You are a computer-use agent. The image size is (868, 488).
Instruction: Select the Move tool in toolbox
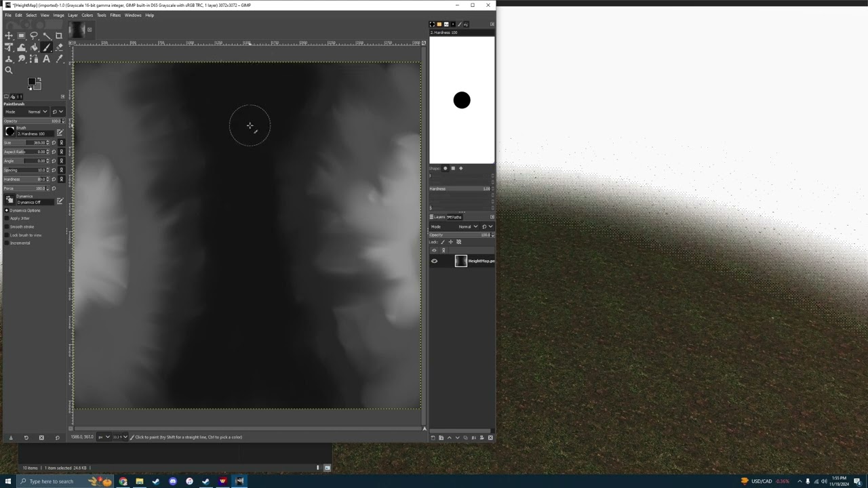pos(8,36)
